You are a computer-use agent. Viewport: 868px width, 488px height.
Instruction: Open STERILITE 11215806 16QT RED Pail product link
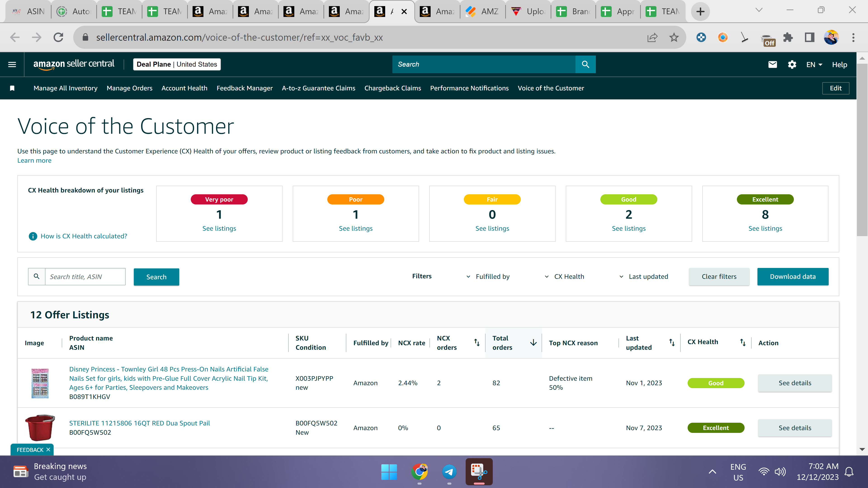tap(139, 423)
